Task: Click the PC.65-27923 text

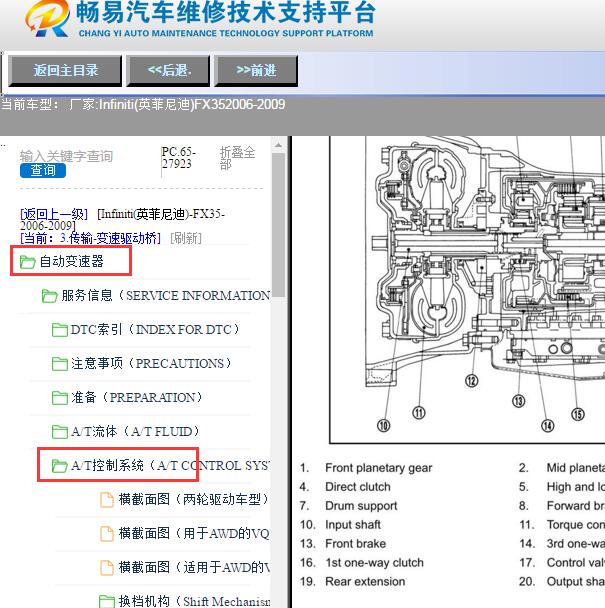Action: tap(178, 158)
